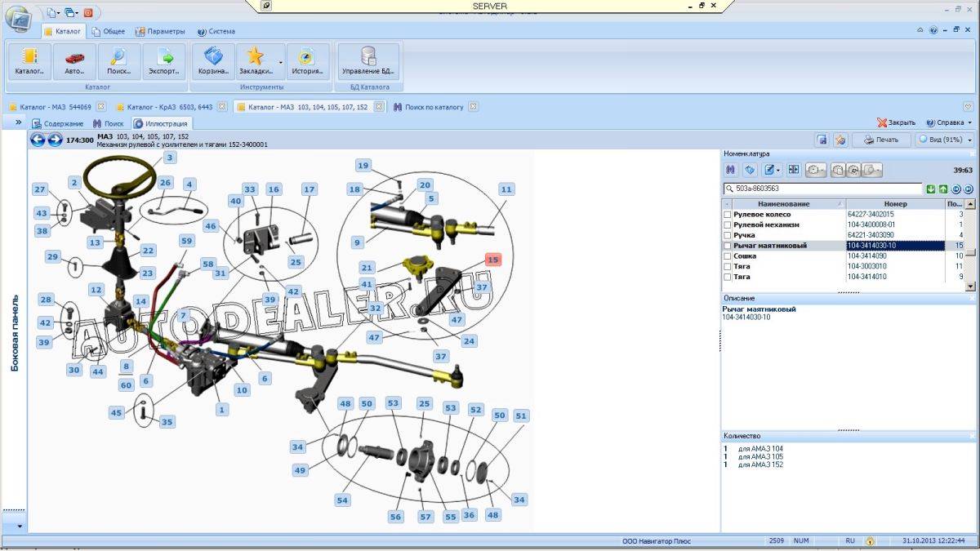Click the green down-arrow next to search field

(931, 189)
